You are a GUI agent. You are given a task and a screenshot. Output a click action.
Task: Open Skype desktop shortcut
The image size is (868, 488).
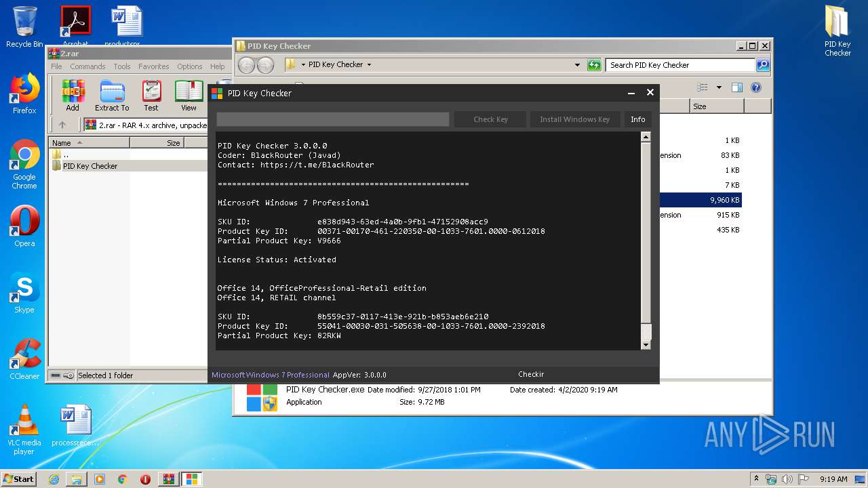[x=24, y=293]
